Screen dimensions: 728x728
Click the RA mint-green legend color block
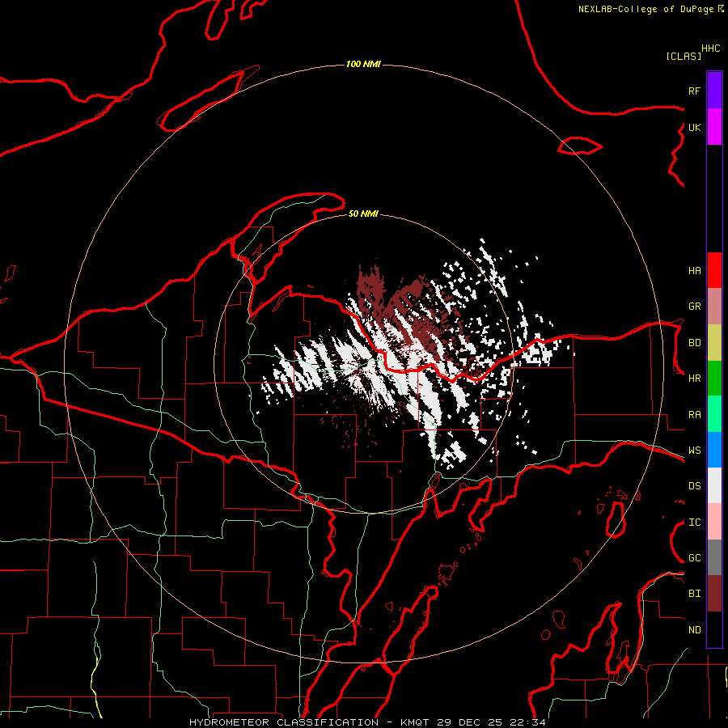pyautogui.click(x=714, y=414)
